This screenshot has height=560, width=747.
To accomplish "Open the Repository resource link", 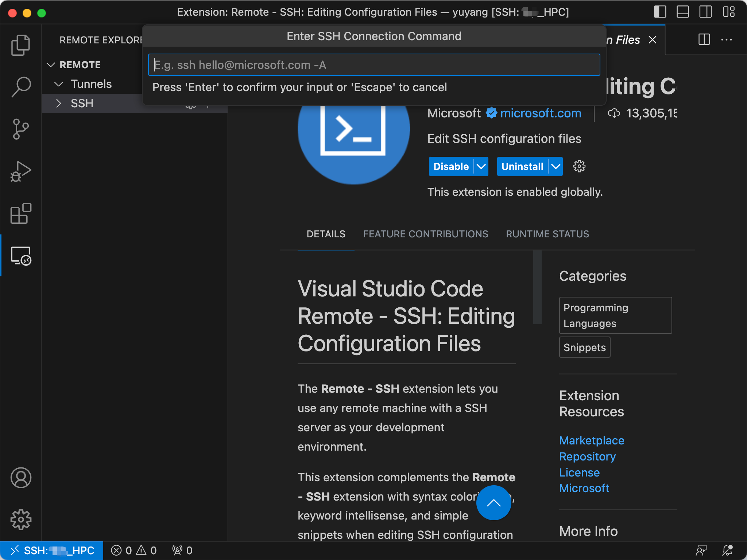I will tap(588, 456).
